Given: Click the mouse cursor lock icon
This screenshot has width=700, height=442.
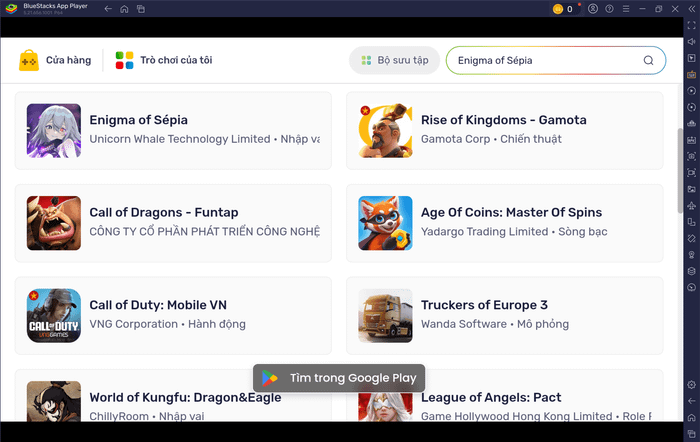Looking at the screenshot, I should (x=692, y=58).
